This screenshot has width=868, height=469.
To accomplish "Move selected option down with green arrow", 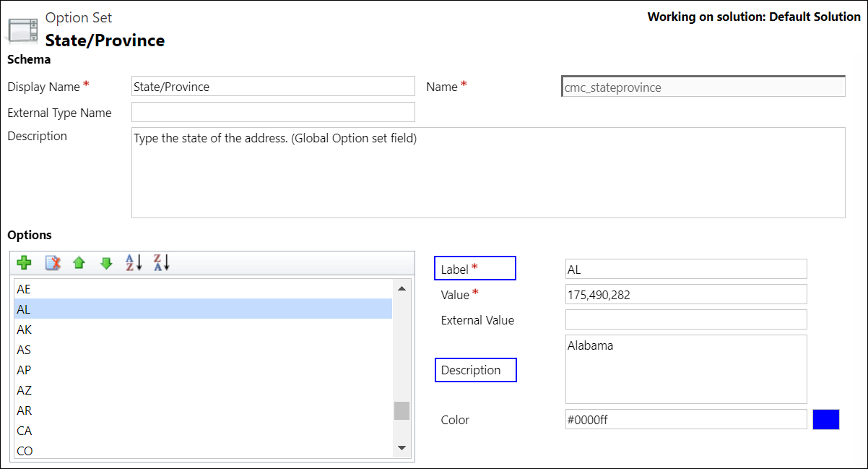I will 106,263.
